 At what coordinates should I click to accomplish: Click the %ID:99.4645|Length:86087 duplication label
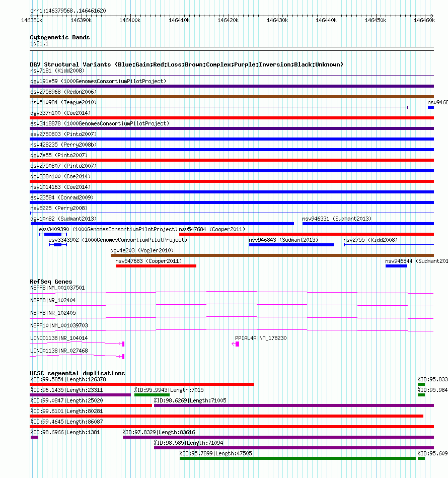click(66, 422)
